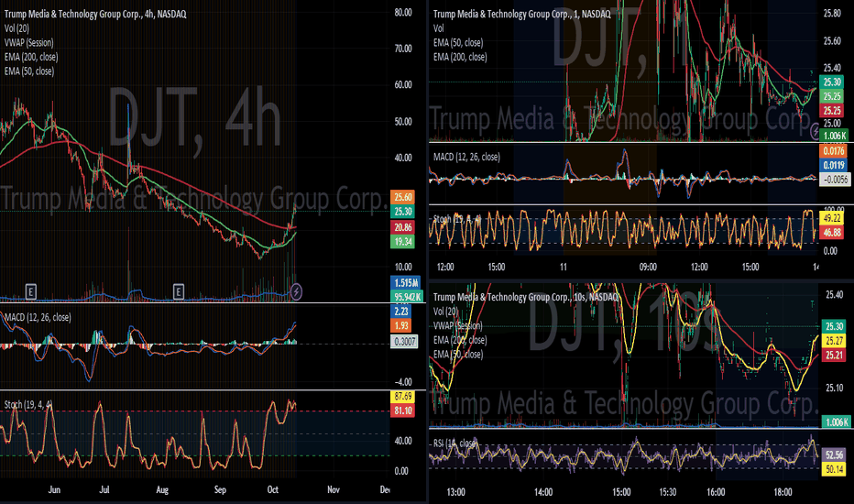Click 16:00 on 10s time axis

coord(716,492)
